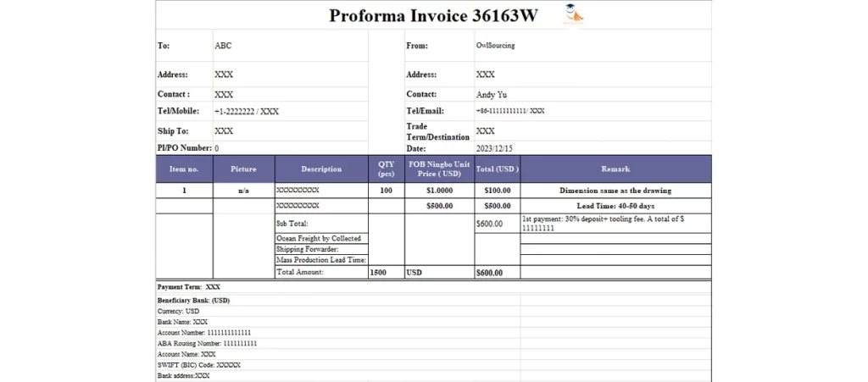Select the Remark column header
868x382 pixels.
coord(615,169)
